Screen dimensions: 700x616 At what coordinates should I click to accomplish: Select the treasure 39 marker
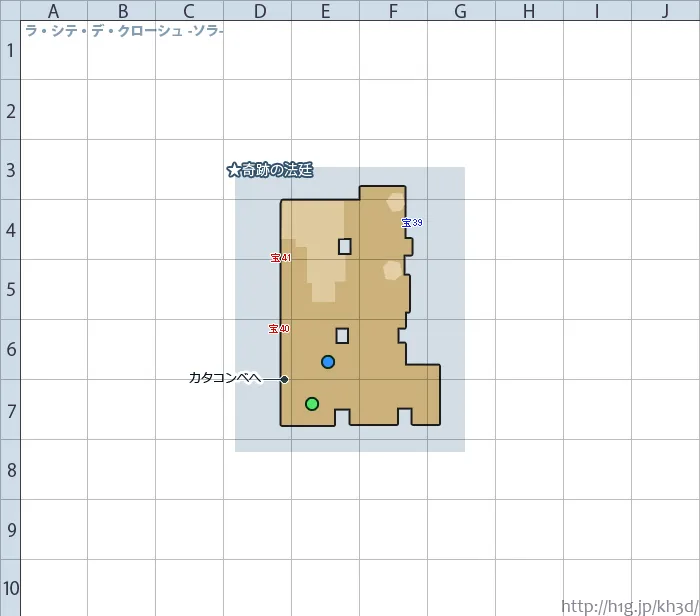412,223
